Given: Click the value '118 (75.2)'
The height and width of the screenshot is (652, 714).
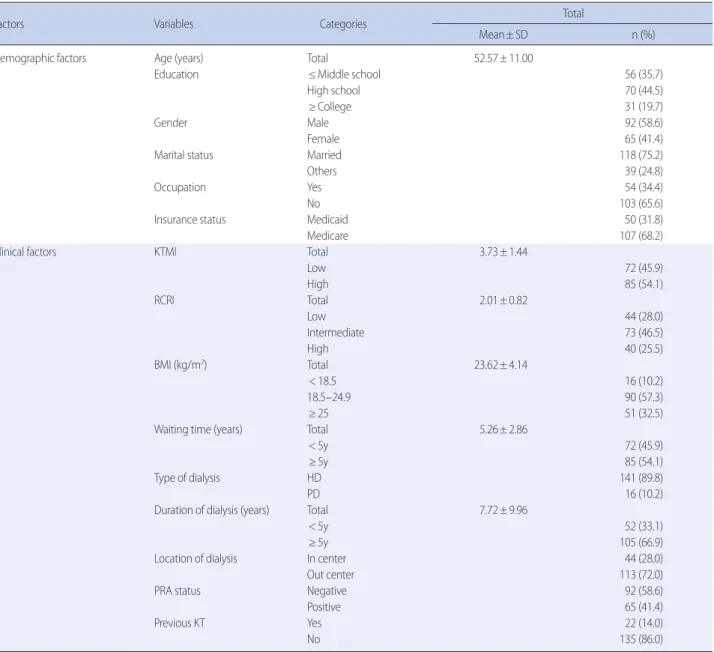Looking at the screenshot, I should coord(641,155).
